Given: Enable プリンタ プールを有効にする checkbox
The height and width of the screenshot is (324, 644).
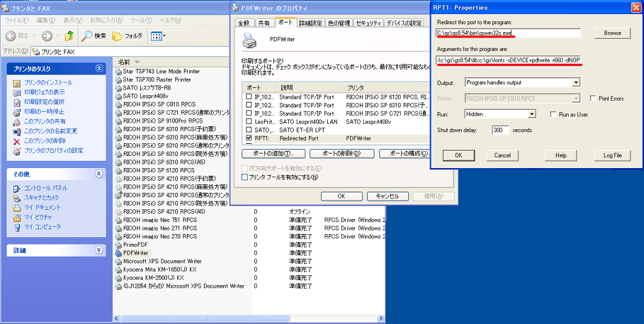Looking at the screenshot, I should [x=245, y=177].
